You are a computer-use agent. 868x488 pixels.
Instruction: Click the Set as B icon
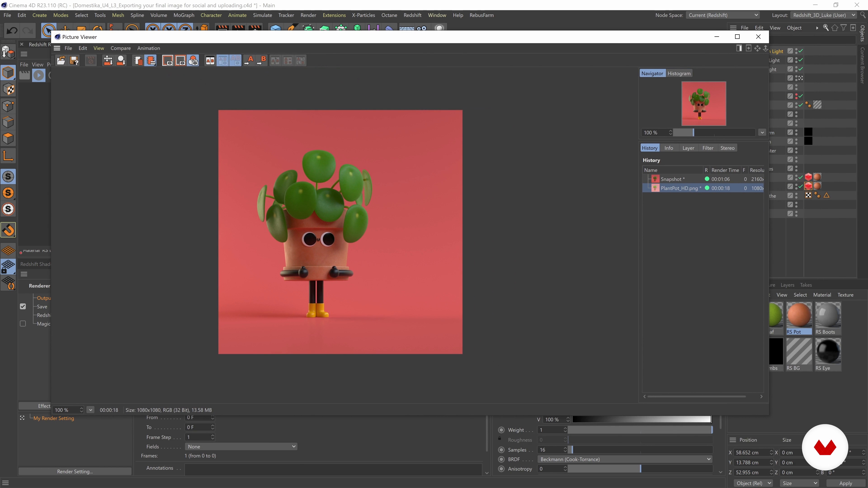pyautogui.click(x=262, y=61)
